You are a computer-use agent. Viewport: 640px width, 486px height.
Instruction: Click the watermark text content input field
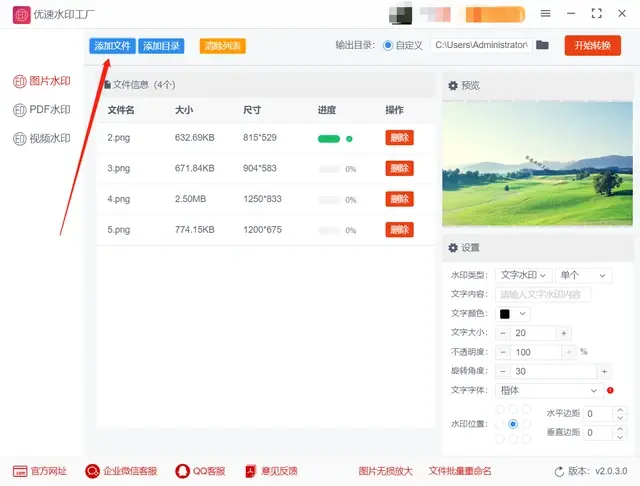point(543,295)
